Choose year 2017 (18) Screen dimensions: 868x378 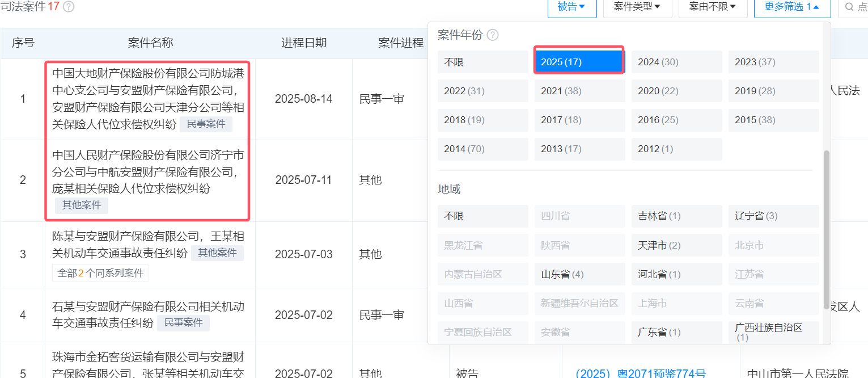580,120
